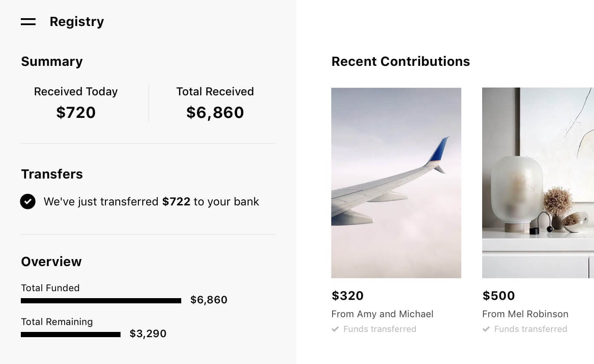Image resolution: width=594 pixels, height=364 pixels.
Task: Click the $722 bank transfer notice
Action: pyautogui.click(x=151, y=201)
